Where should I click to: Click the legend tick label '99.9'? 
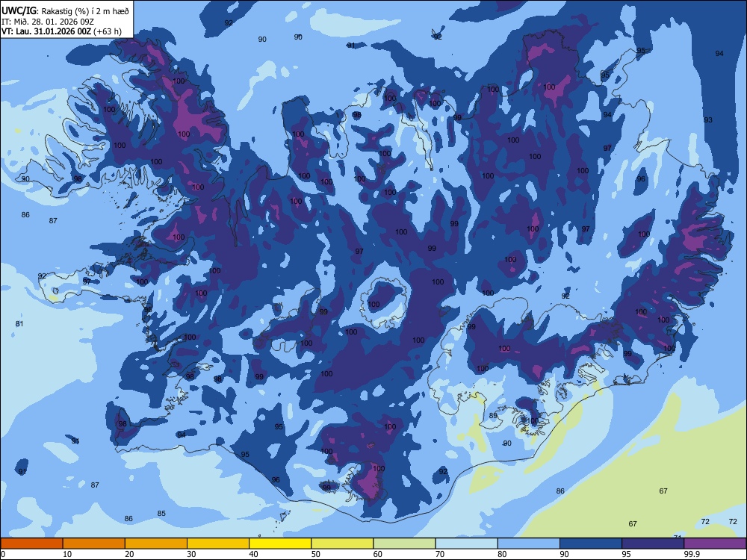[x=692, y=554]
